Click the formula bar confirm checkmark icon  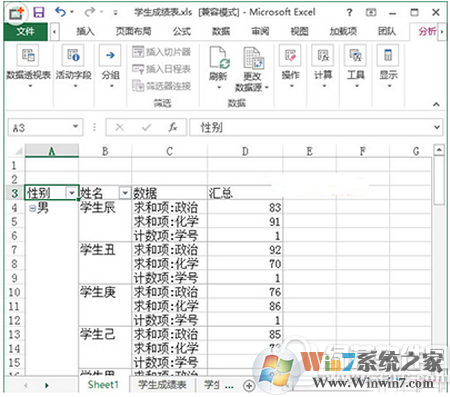[x=146, y=127]
